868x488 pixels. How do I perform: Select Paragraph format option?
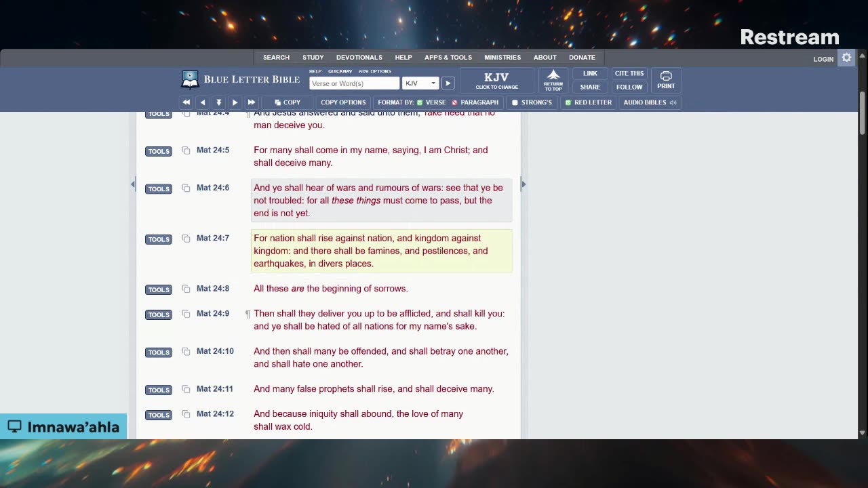[475, 102]
